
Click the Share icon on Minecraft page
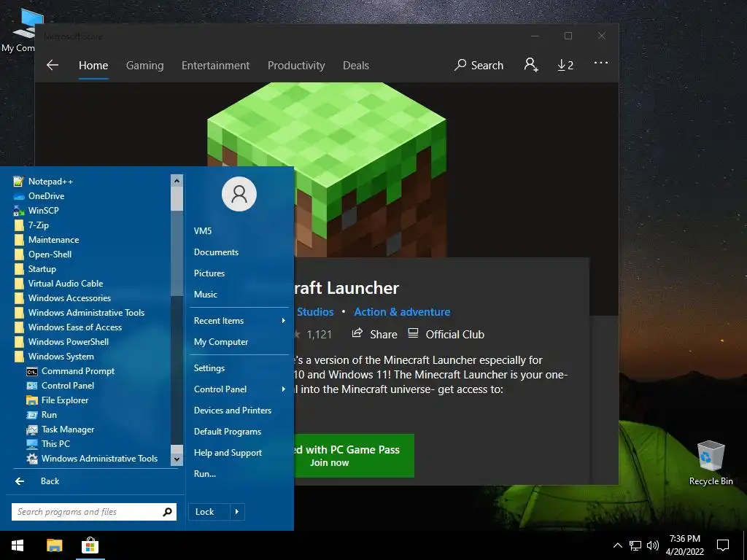357,333
